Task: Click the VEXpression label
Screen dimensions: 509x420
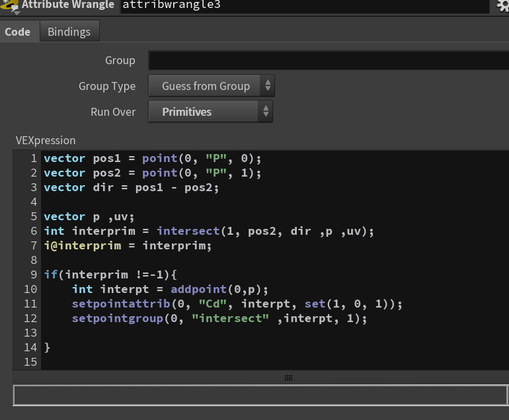Action: [x=46, y=140]
